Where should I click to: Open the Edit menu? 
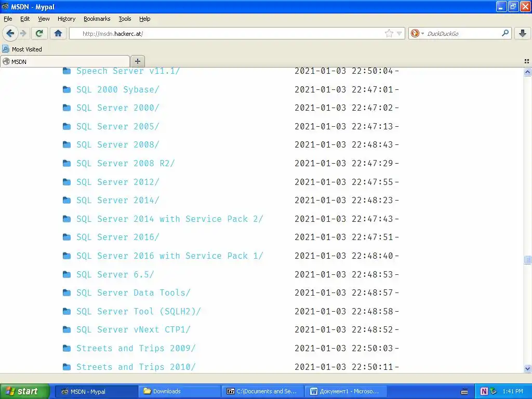point(25,19)
